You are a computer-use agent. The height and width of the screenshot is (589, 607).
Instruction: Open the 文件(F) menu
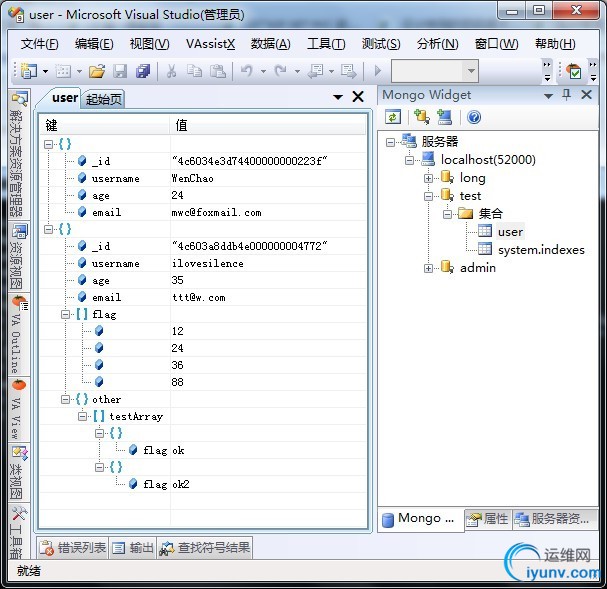(39, 44)
